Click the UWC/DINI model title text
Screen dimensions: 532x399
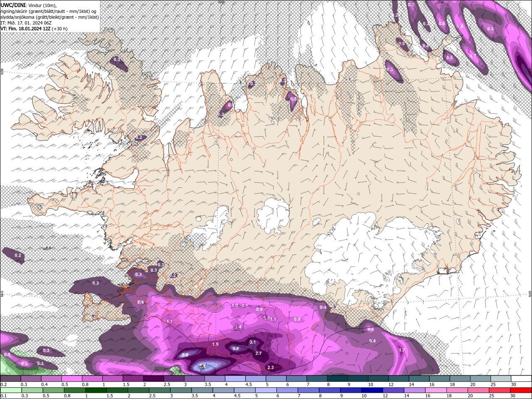(13, 5)
